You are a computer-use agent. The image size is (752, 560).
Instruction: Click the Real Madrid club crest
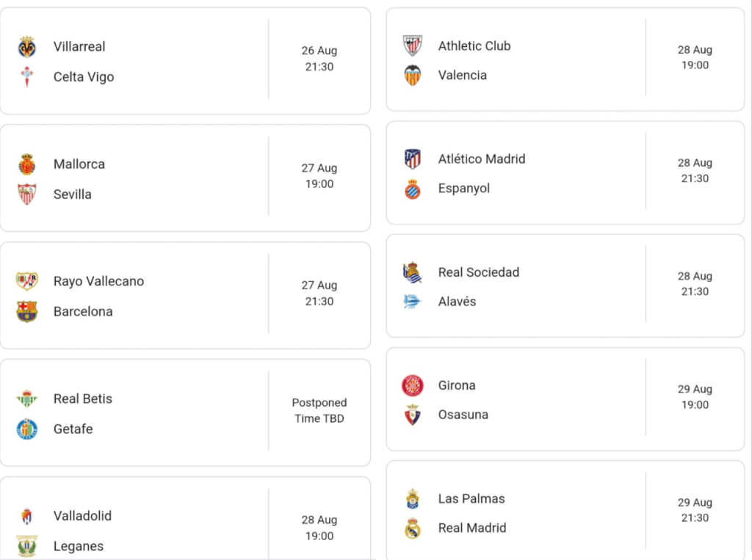click(x=413, y=528)
